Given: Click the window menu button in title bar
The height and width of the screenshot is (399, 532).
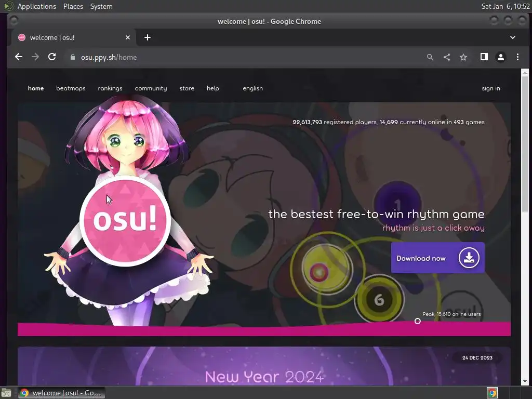Looking at the screenshot, I should pos(14,21).
